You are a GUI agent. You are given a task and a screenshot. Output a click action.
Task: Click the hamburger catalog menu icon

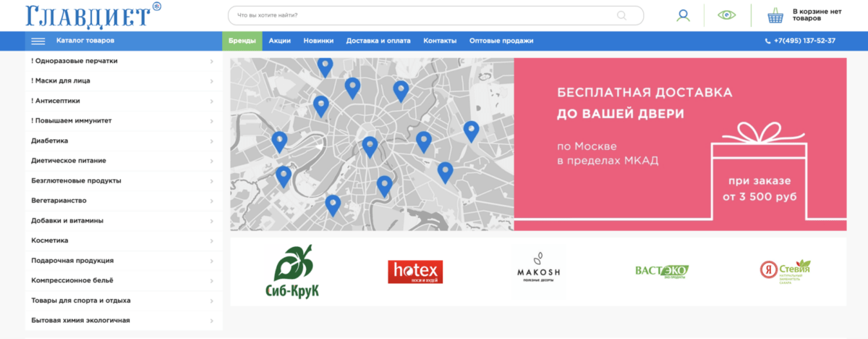click(x=38, y=41)
